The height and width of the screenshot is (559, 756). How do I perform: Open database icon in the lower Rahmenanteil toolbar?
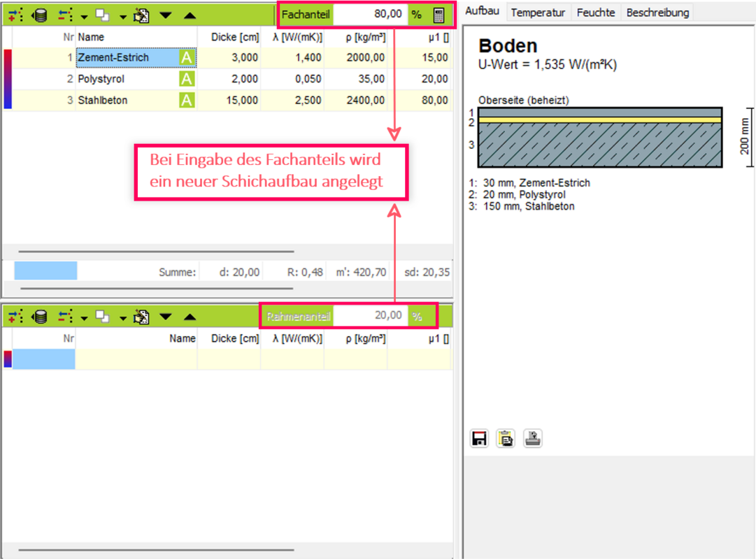click(x=40, y=317)
